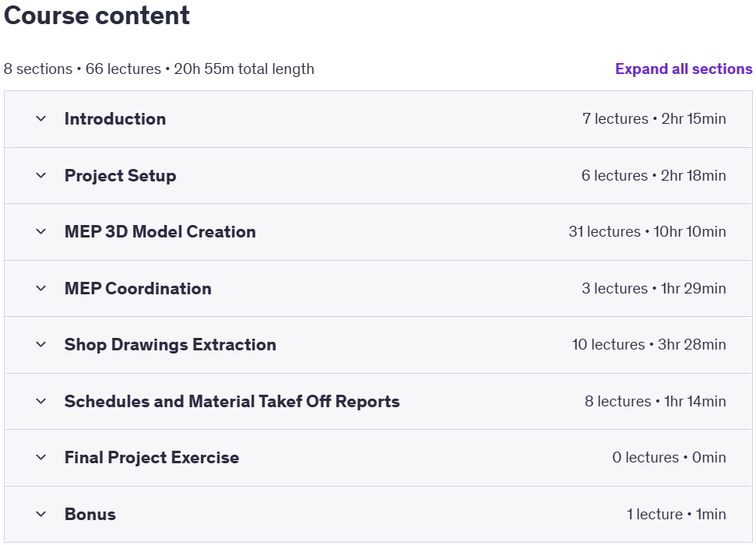756x545 pixels.
Task: Click the '10 lectures • 3hr 28min' text
Action: 649,344
